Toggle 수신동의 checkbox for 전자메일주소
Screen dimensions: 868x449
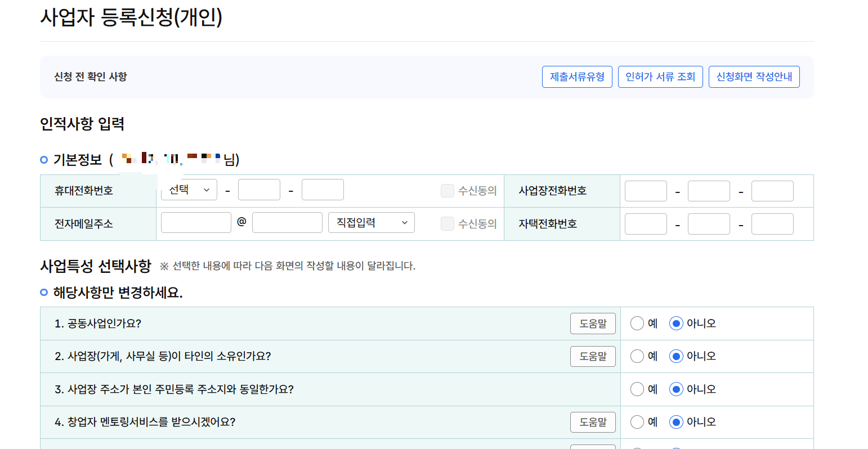pyautogui.click(x=448, y=224)
